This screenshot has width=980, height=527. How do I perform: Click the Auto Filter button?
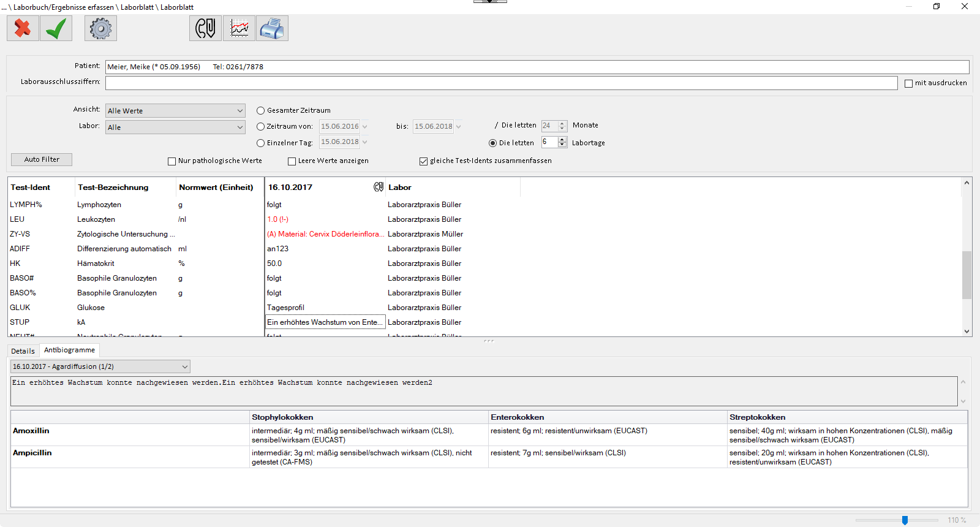42,159
